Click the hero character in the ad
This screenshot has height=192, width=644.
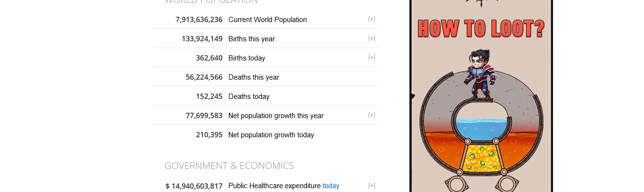[x=481, y=73]
